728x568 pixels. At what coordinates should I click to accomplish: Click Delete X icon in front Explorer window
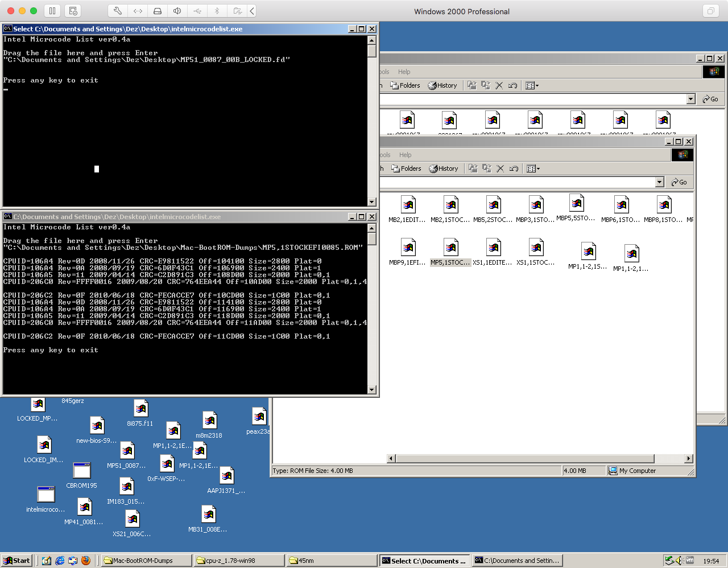[x=500, y=168]
